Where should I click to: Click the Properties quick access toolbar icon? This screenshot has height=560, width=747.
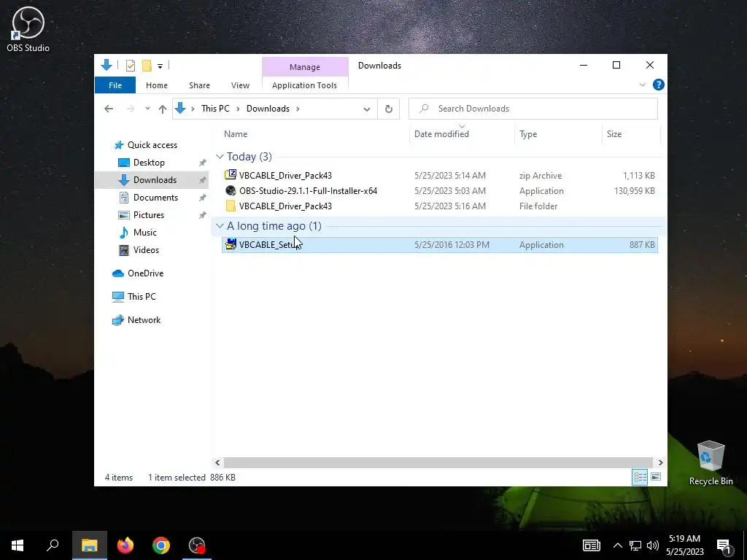(130, 66)
